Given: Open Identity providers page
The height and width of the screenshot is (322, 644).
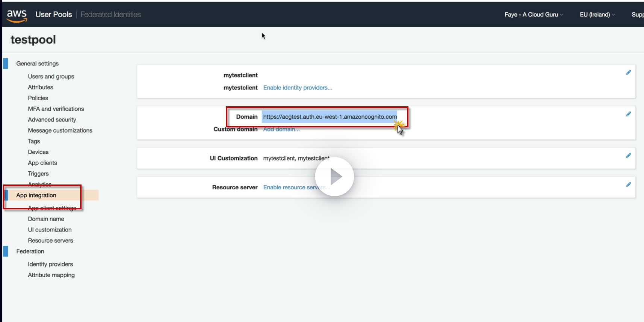Looking at the screenshot, I should [50, 265].
